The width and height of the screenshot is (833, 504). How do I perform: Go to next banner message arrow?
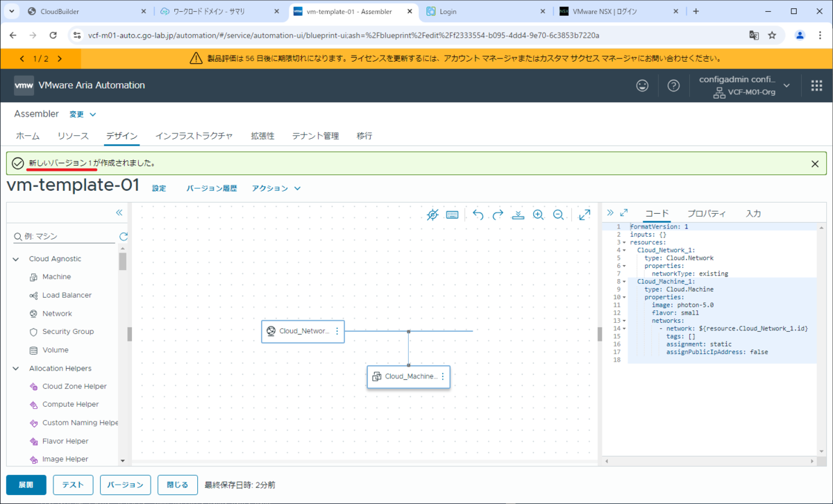(60, 59)
